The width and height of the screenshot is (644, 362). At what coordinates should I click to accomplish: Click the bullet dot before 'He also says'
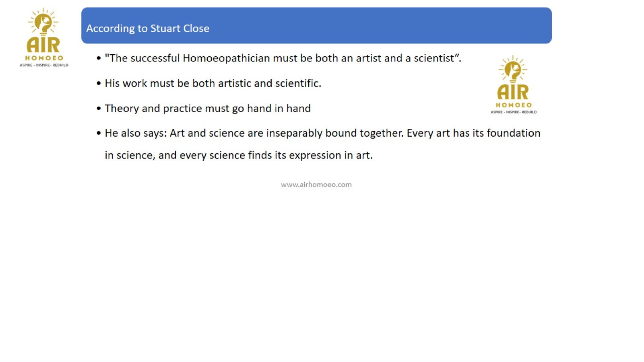point(99,134)
